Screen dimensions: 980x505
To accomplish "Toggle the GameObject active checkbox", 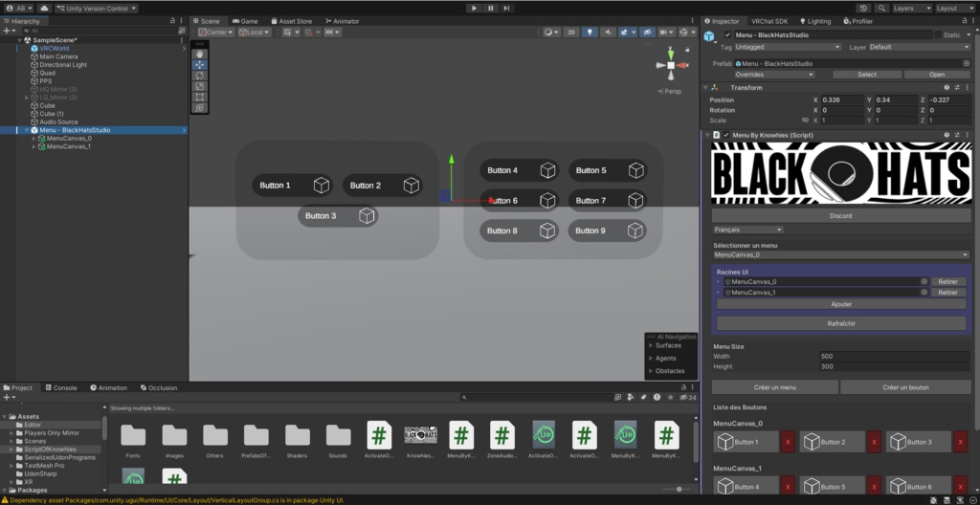I will [727, 35].
